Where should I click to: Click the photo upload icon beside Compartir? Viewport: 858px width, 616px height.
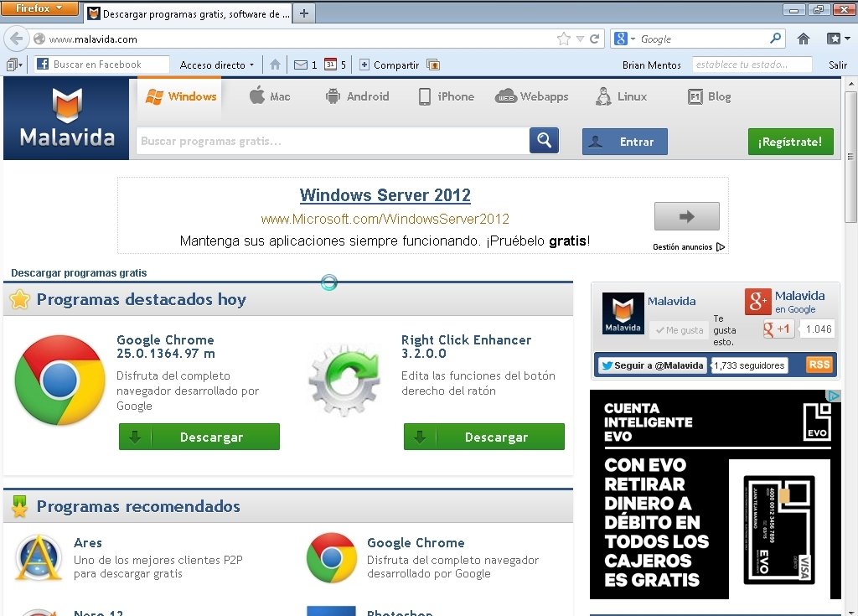[433, 65]
